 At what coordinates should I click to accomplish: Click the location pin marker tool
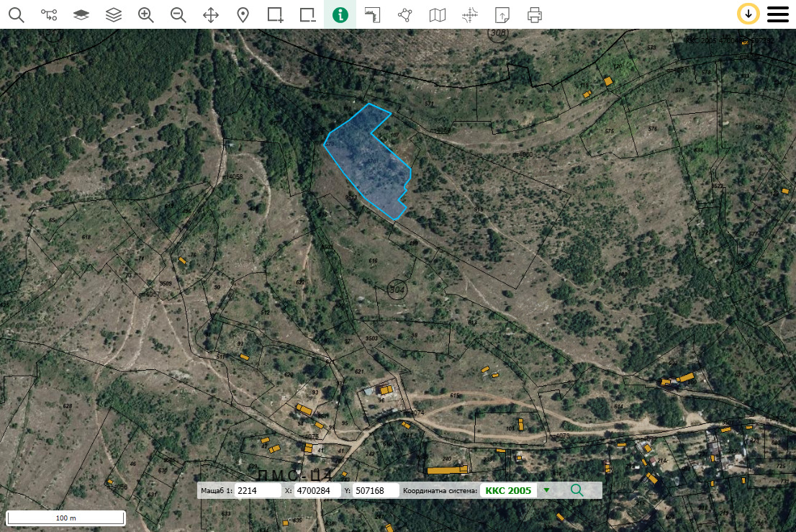point(243,14)
